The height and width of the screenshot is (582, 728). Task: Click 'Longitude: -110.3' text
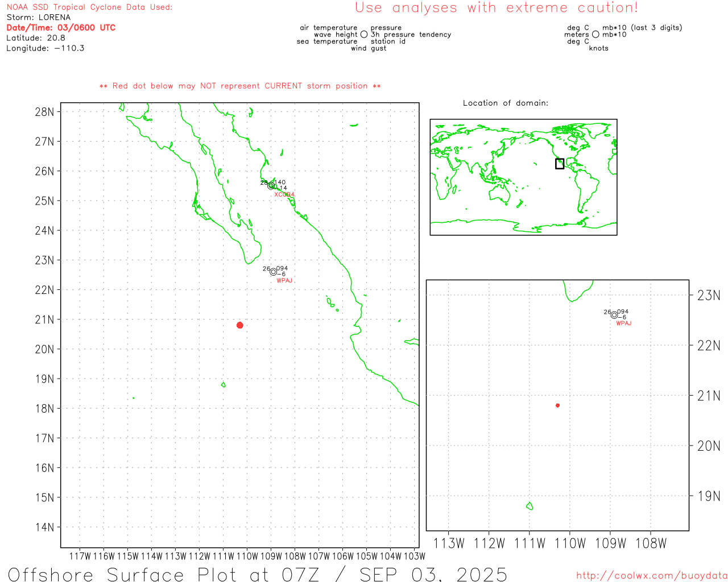(45, 48)
